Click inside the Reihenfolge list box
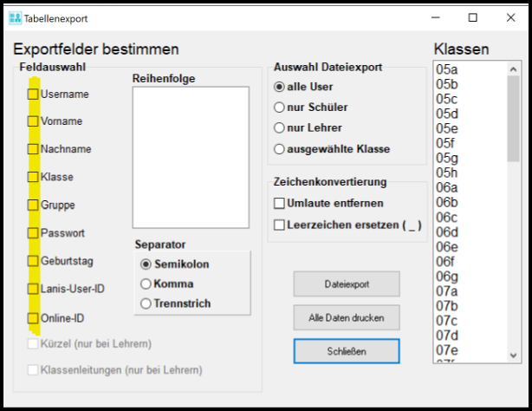 (x=191, y=156)
